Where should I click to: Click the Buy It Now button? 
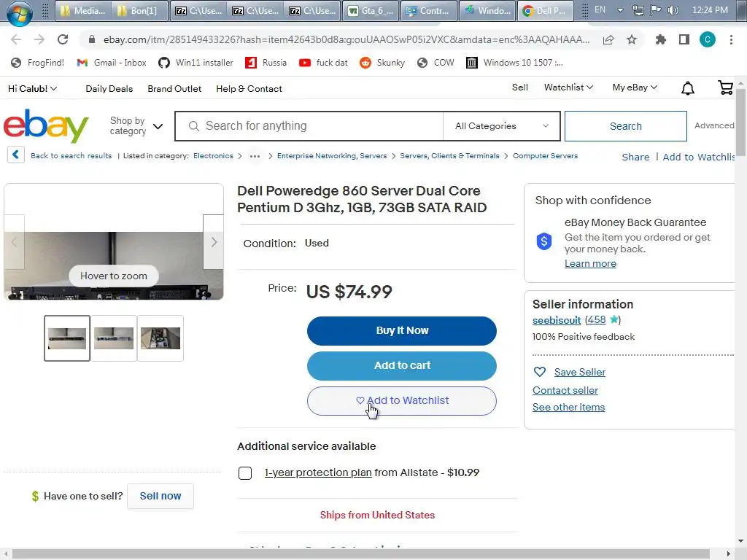402,330
